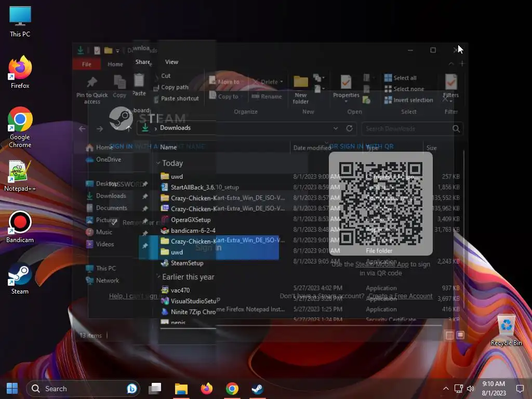Click Paste shortcut in the ribbon
The image size is (532, 399).
177,98
